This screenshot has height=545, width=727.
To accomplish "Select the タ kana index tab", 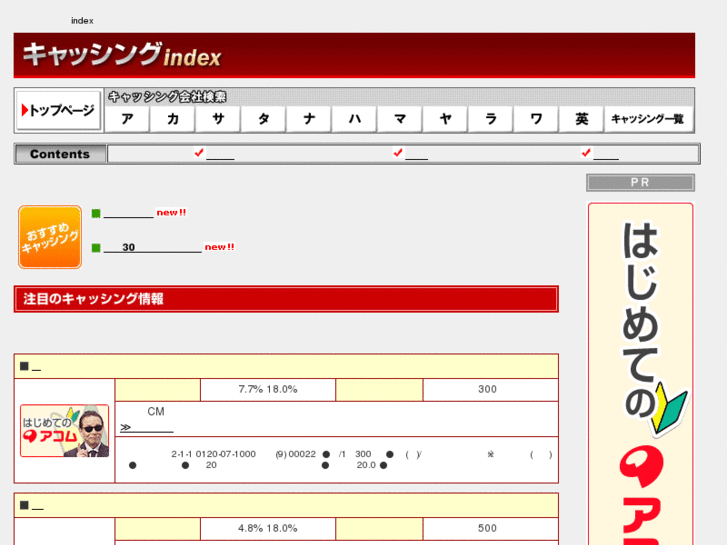I will tap(263, 119).
